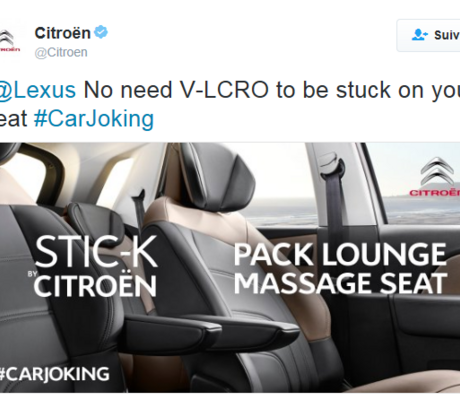Open the Citroën profile avatar
The height and width of the screenshot is (400, 460).
(x=10, y=41)
